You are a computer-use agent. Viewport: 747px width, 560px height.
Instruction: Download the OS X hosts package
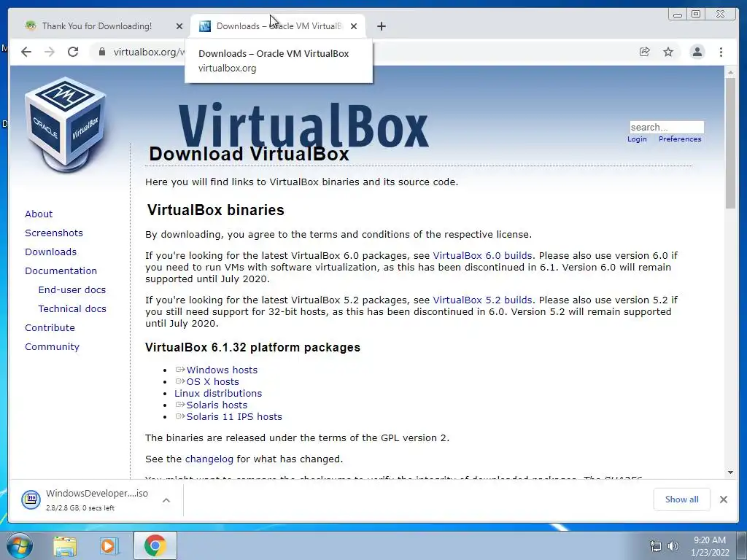tap(212, 382)
